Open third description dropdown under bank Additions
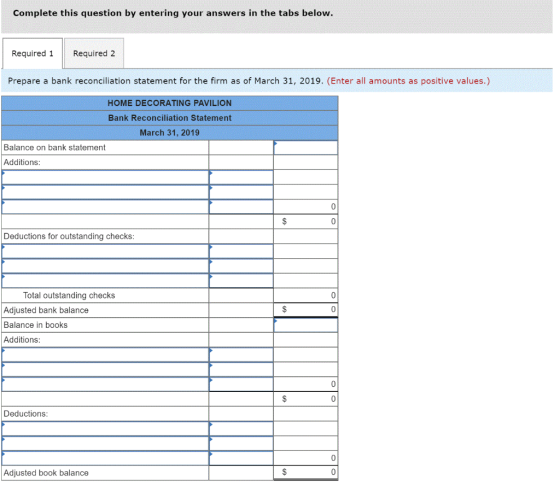560x486 pixels. tap(105, 207)
